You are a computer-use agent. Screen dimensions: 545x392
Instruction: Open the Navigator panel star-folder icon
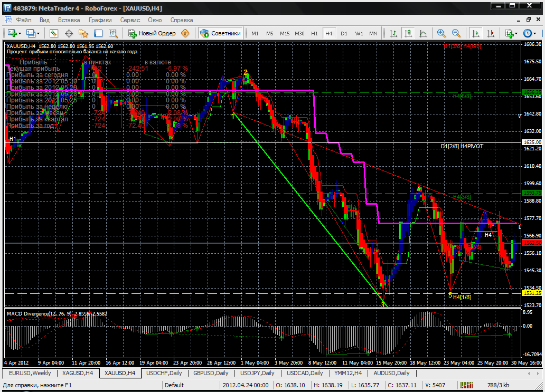(x=83, y=33)
